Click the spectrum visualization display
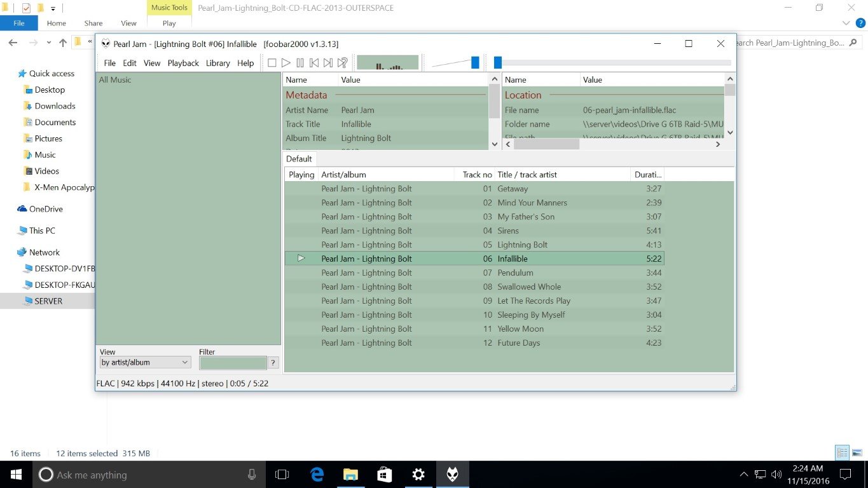The width and height of the screenshot is (868, 488). tap(388, 63)
